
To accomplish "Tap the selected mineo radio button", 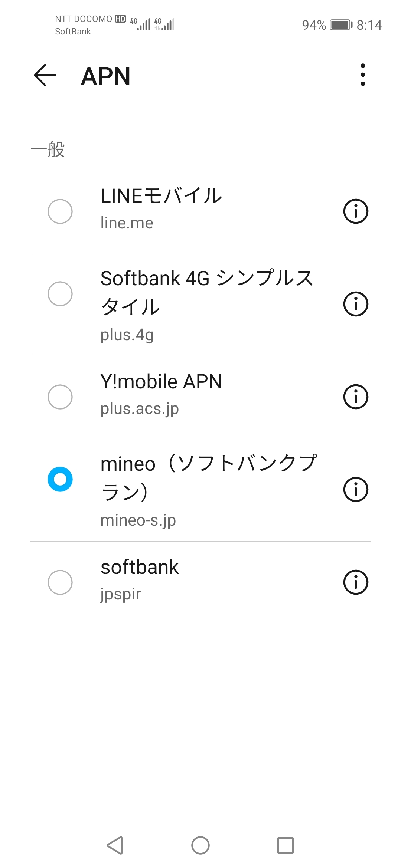I will click(60, 479).
